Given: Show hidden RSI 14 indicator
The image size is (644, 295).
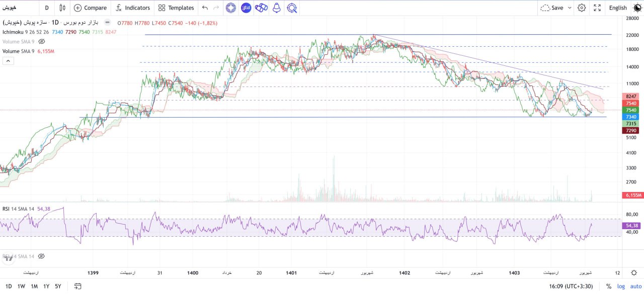Looking at the screenshot, I should coord(41,256).
